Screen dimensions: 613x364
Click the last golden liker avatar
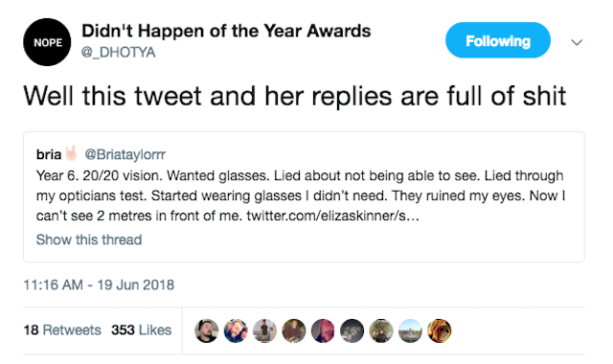(439, 330)
